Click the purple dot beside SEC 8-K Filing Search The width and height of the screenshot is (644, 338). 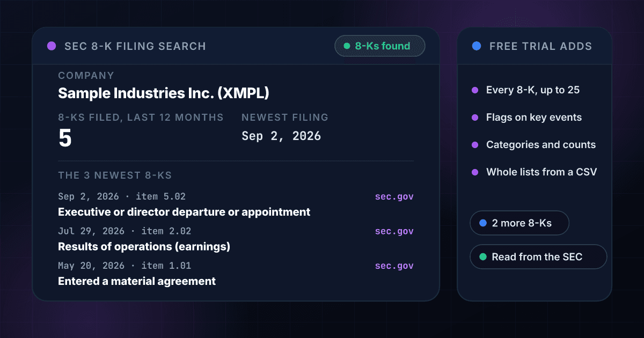point(52,46)
